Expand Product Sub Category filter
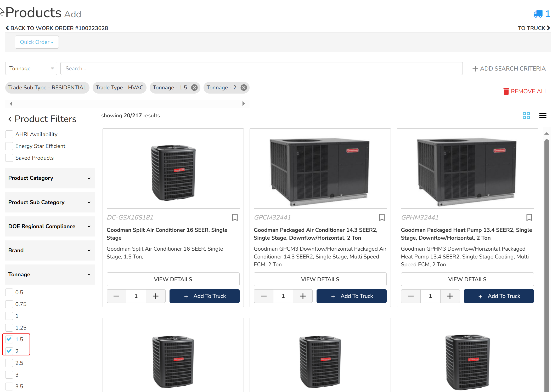The height and width of the screenshot is (392, 552). click(50, 202)
